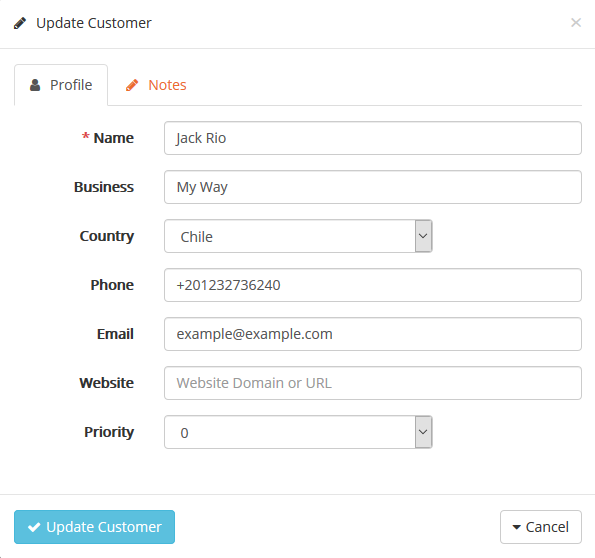The image size is (595, 558).
Task: Open the Country dropdown arrow
Action: [423, 236]
